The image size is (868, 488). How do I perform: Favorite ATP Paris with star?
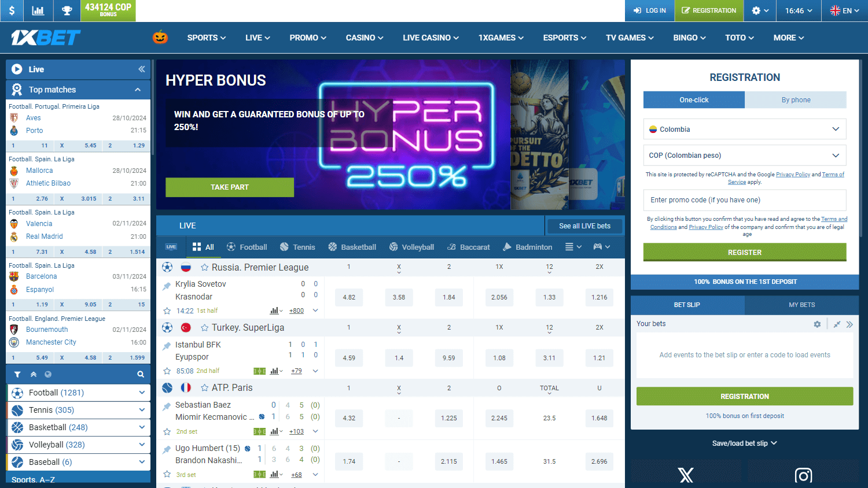pyautogui.click(x=204, y=388)
